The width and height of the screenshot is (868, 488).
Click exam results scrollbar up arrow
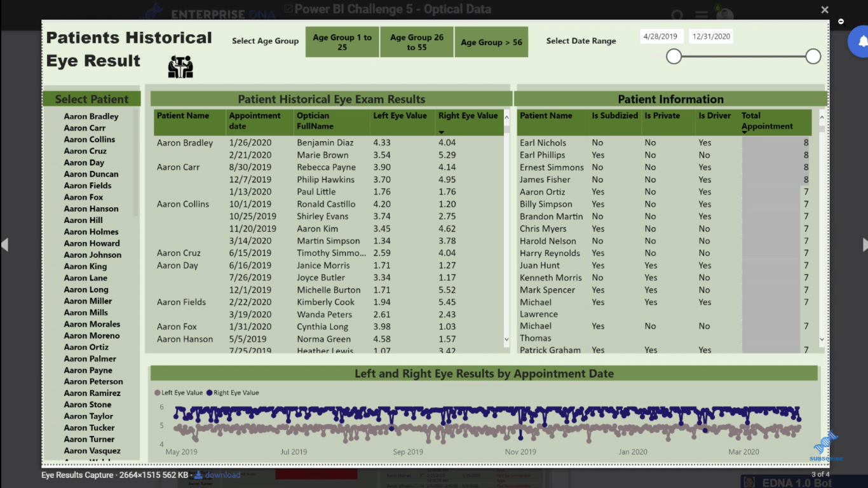506,118
